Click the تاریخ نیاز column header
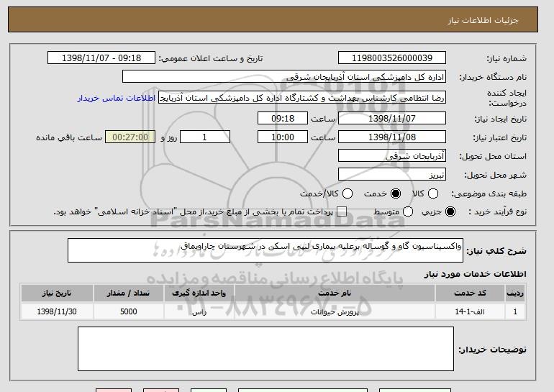This screenshot has width=554, height=392. point(57,293)
